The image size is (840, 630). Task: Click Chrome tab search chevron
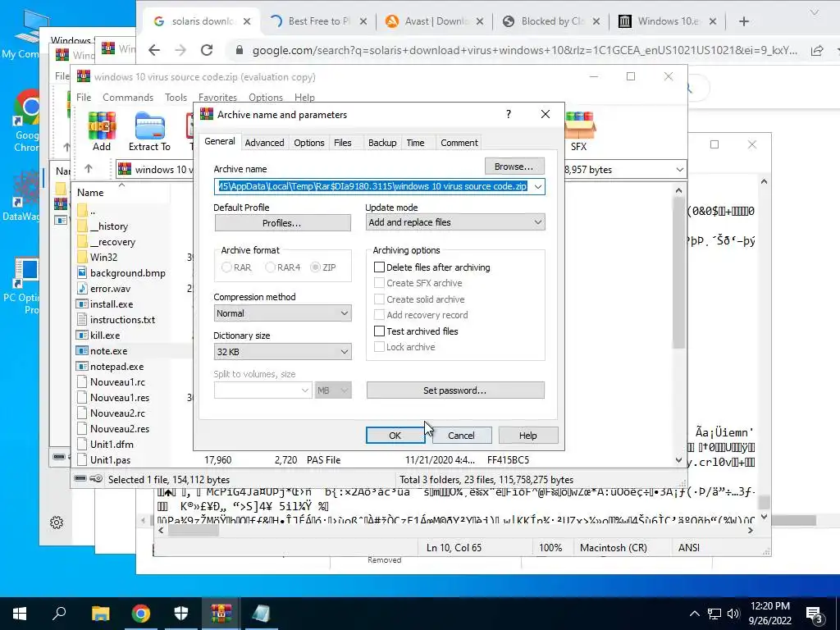(815, 13)
